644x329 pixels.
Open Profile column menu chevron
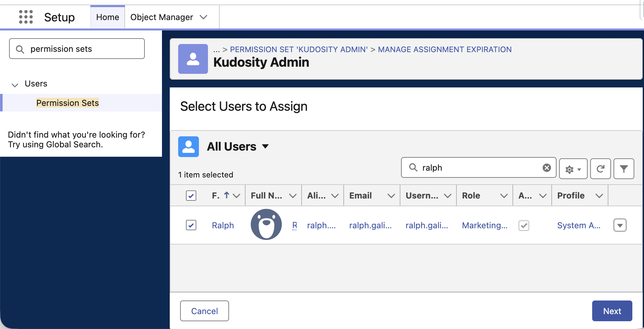pyautogui.click(x=599, y=196)
